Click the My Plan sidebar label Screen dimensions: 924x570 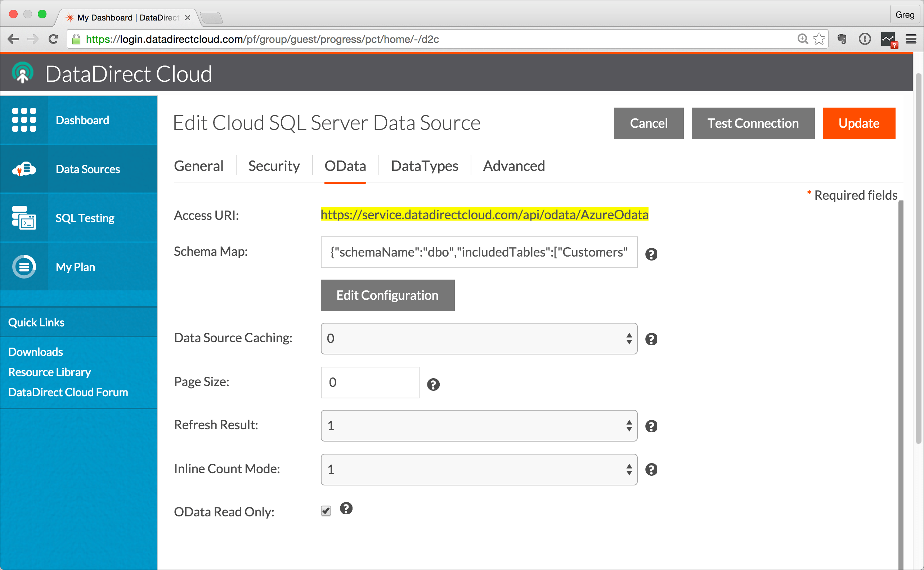click(x=75, y=267)
